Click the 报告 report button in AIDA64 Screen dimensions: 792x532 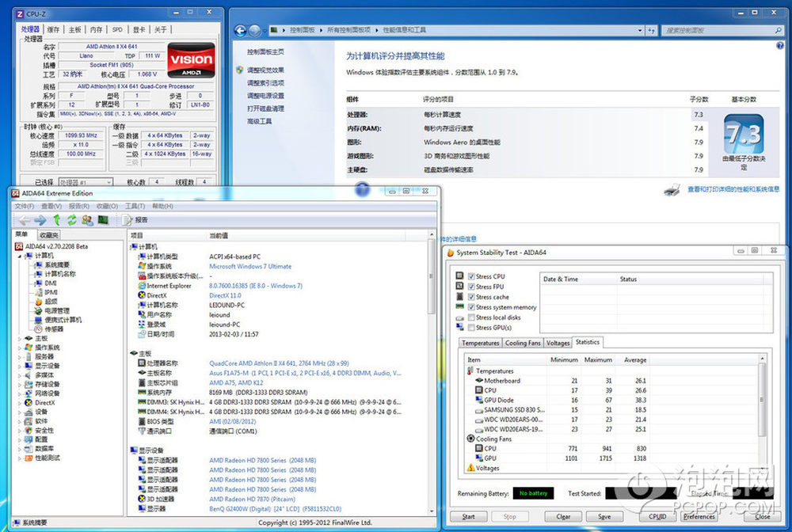coord(135,220)
